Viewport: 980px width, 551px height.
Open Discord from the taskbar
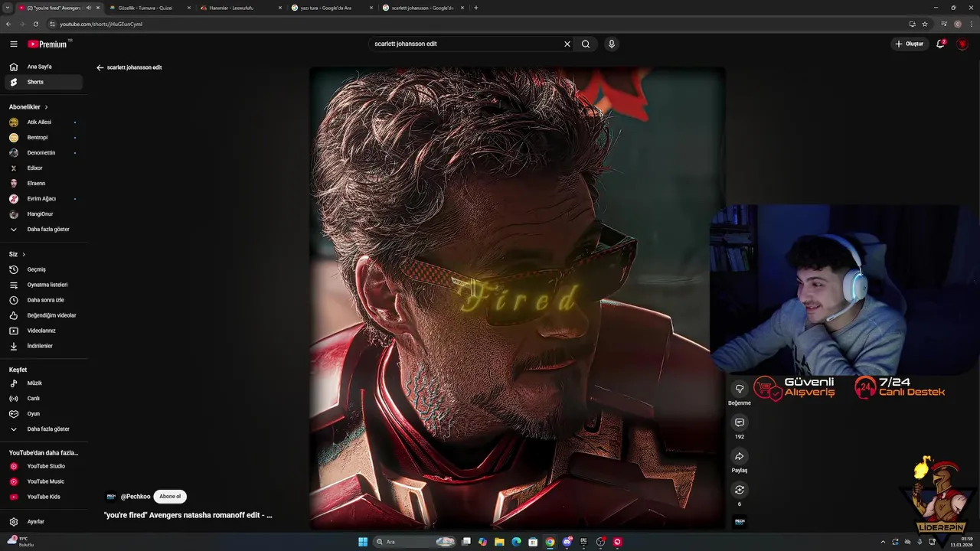pos(567,542)
